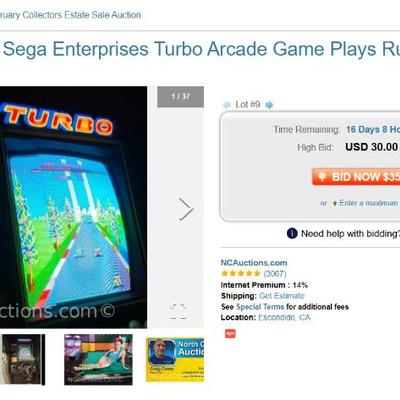Open the Escondido, CA location link
This screenshot has width=400, height=400.
[284, 317]
